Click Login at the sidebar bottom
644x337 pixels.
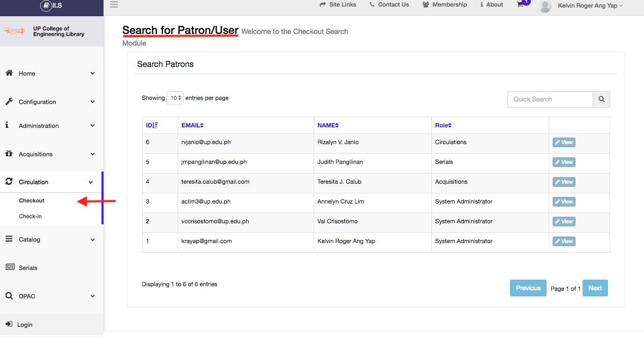pyautogui.click(x=24, y=325)
